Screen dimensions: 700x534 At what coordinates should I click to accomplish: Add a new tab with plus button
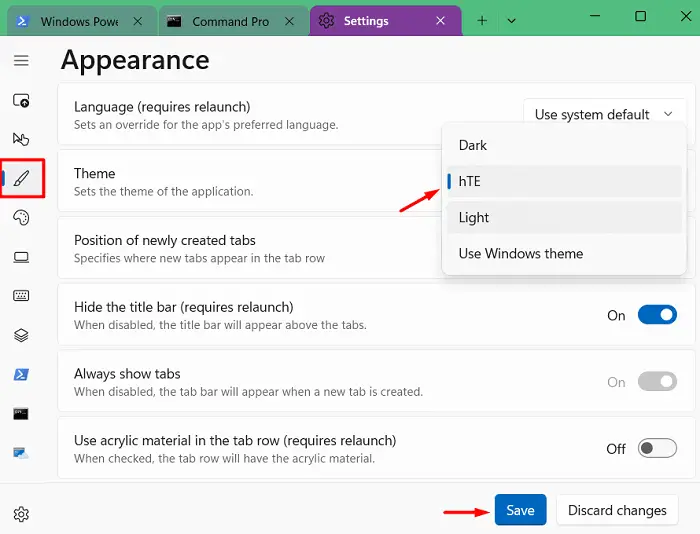pos(482,21)
